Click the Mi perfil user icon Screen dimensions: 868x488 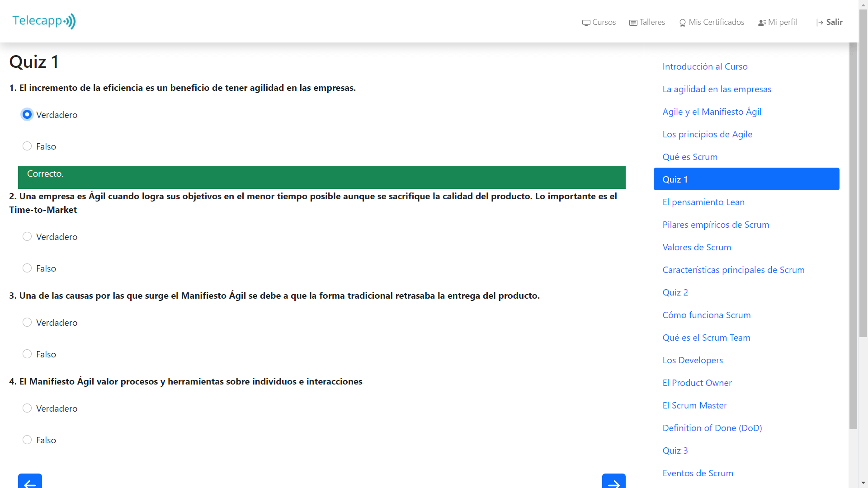tap(762, 23)
